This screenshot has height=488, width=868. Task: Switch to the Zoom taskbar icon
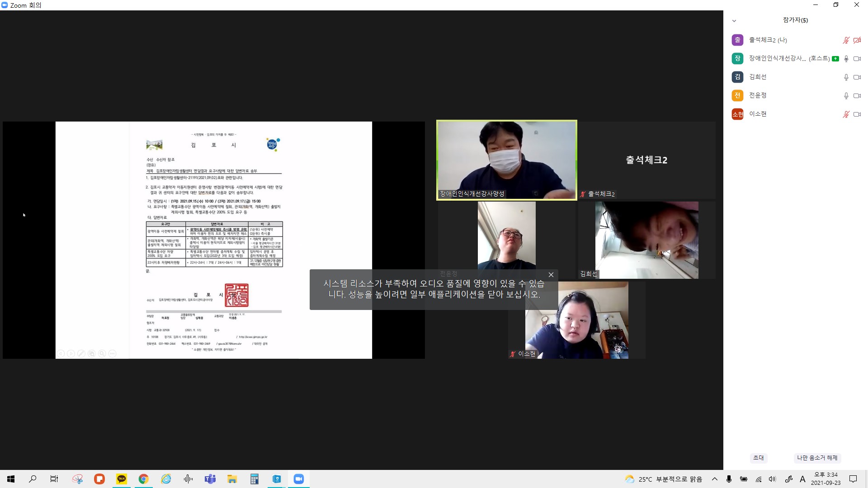pyautogui.click(x=299, y=479)
